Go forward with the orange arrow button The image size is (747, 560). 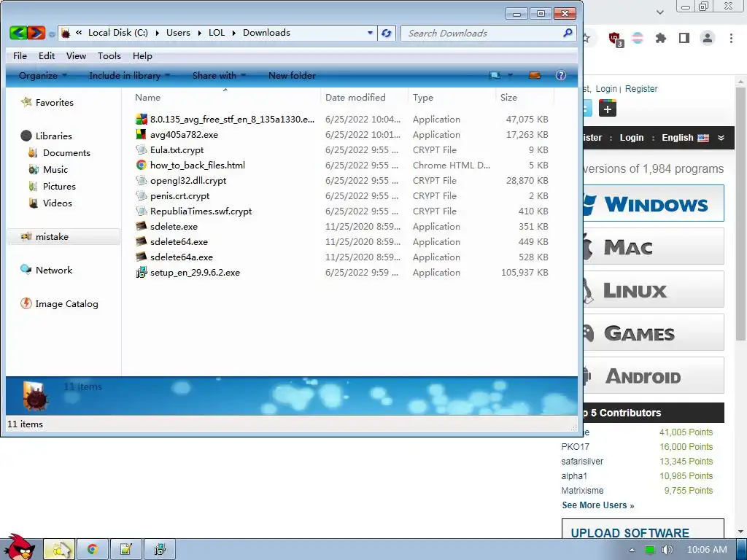click(x=36, y=33)
